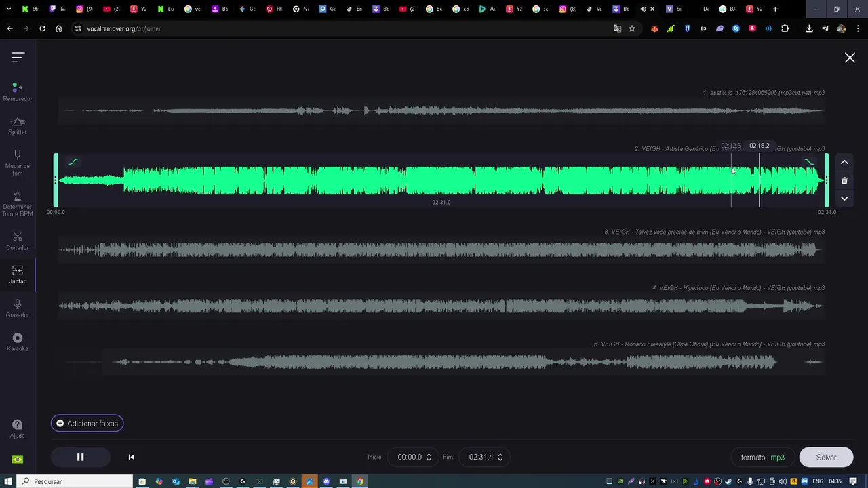Go to browser home page
Viewport: 868px width, 488px height.
[58, 28]
